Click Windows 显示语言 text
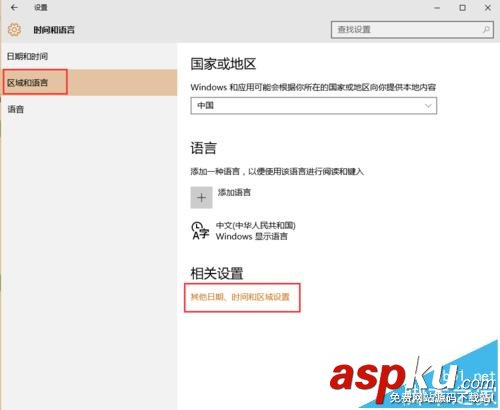The height and width of the screenshot is (410, 500). (x=252, y=236)
